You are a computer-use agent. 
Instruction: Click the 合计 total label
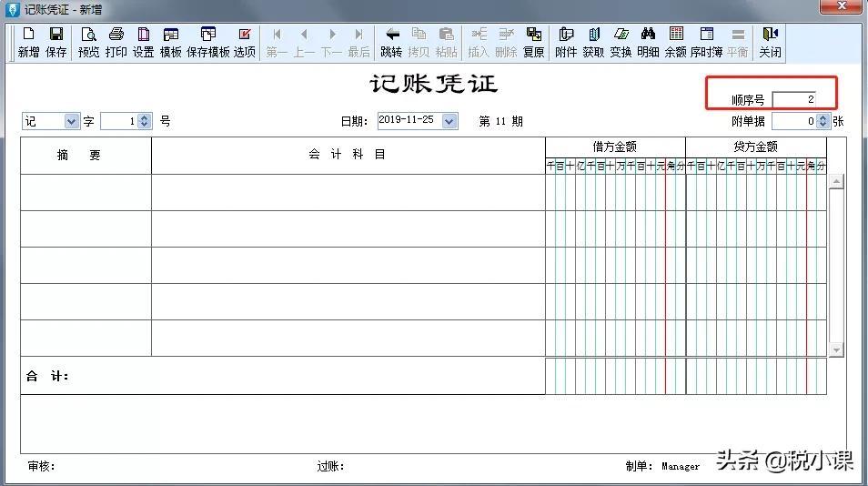click(47, 377)
